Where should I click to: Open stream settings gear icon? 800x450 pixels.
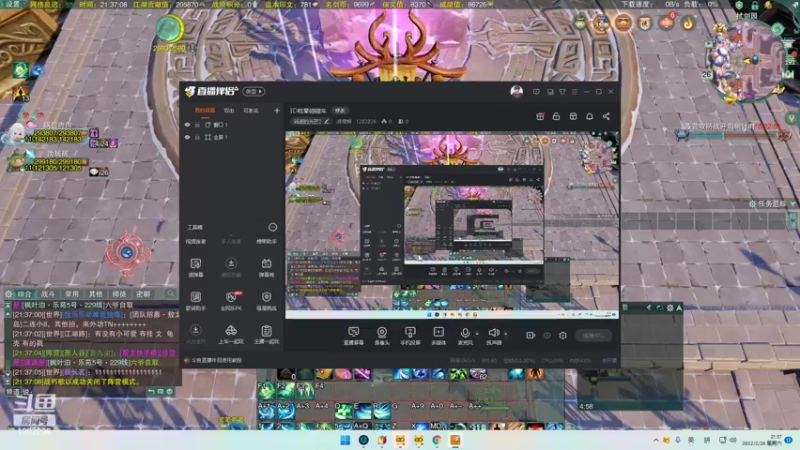point(563,335)
